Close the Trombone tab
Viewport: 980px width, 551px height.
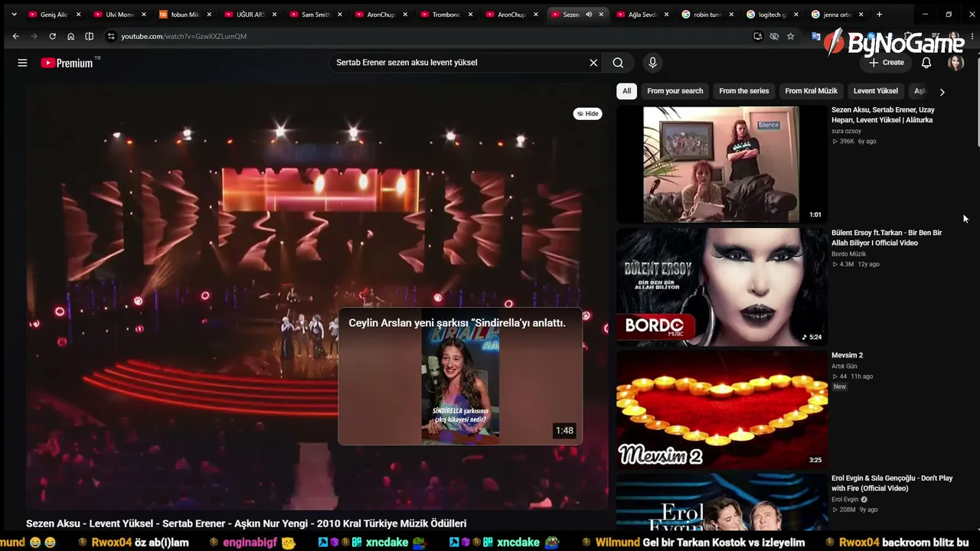(470, 15)
